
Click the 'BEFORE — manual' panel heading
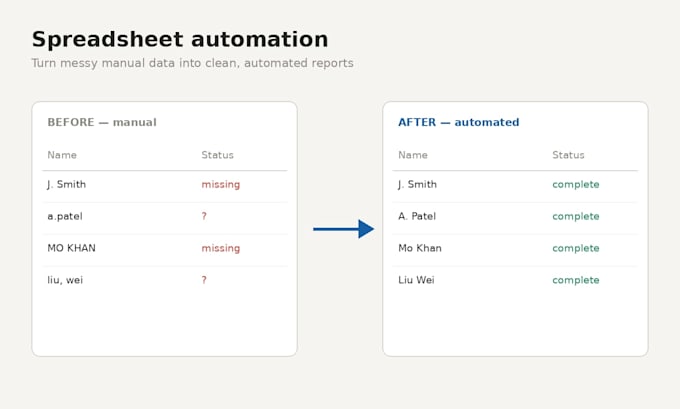[102, 122]
